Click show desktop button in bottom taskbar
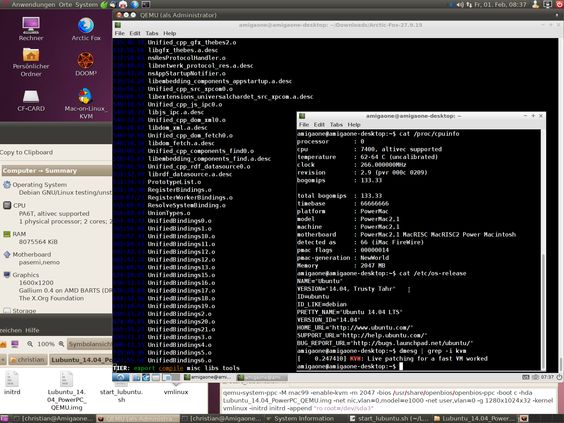564x423 pixels. click(4, 418)
